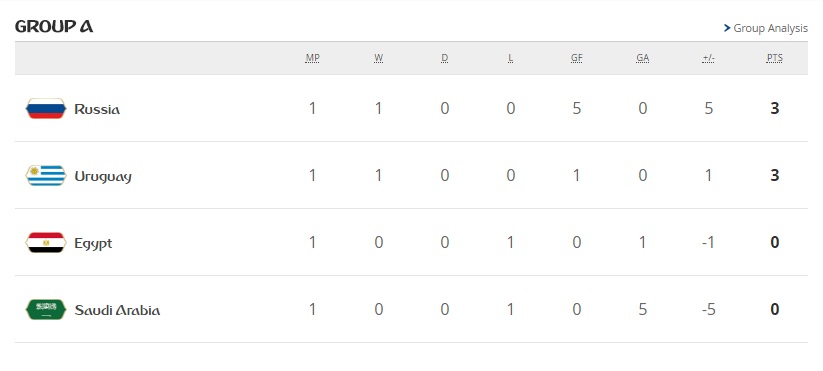Open the Saudi Arabia team name
Image resolution: width=823 pixels, height=371 pixels.
click(117, 310)
